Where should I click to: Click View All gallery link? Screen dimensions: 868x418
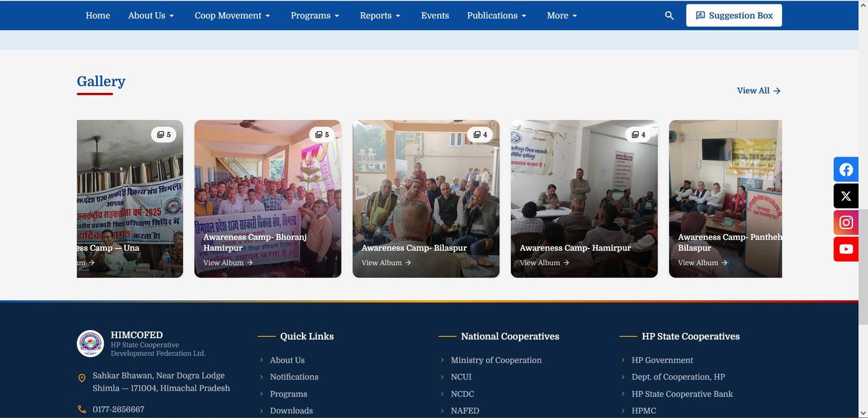coord(758,90)
